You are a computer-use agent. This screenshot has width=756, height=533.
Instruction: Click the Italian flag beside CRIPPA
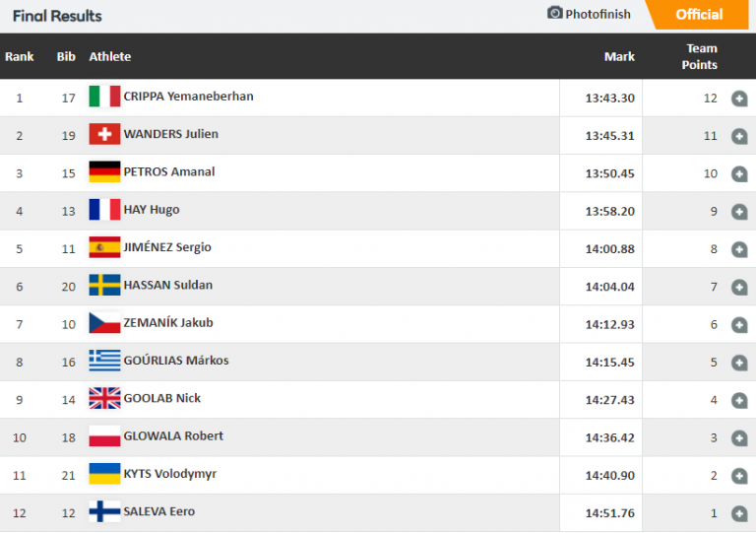coord(104,97)
